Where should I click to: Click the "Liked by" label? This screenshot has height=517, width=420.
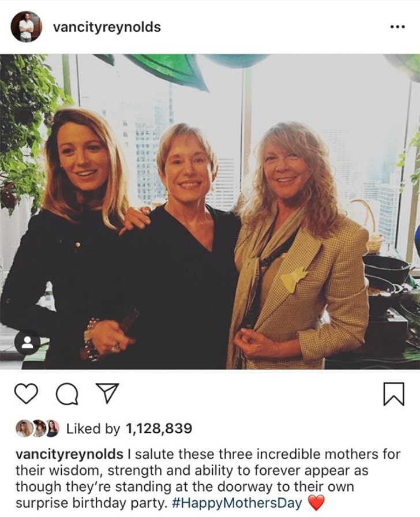(93, 429)
